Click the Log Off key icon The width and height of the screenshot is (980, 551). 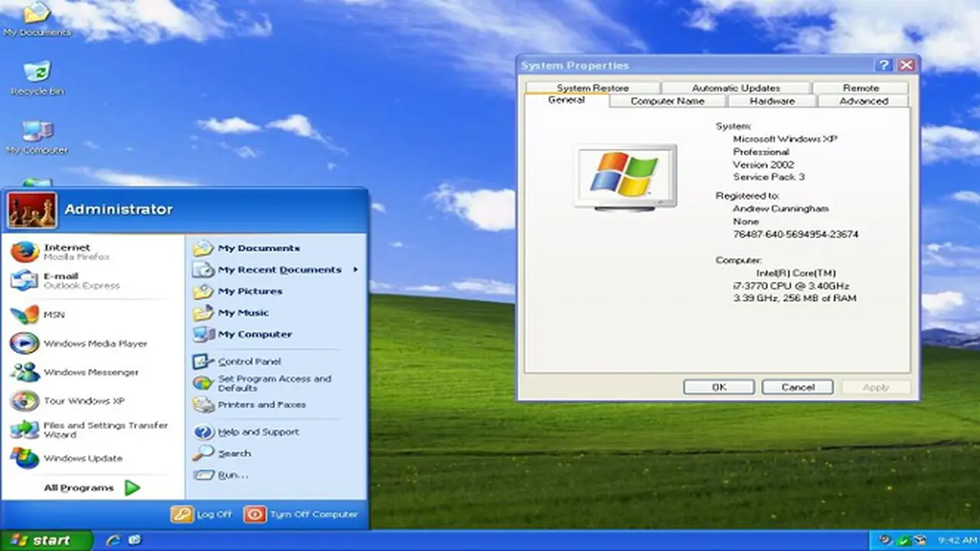[x=181, y=514]
